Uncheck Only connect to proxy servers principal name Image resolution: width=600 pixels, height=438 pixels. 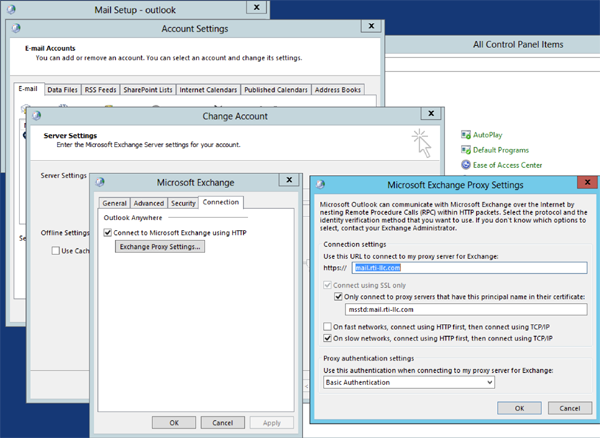click(338, 296)
